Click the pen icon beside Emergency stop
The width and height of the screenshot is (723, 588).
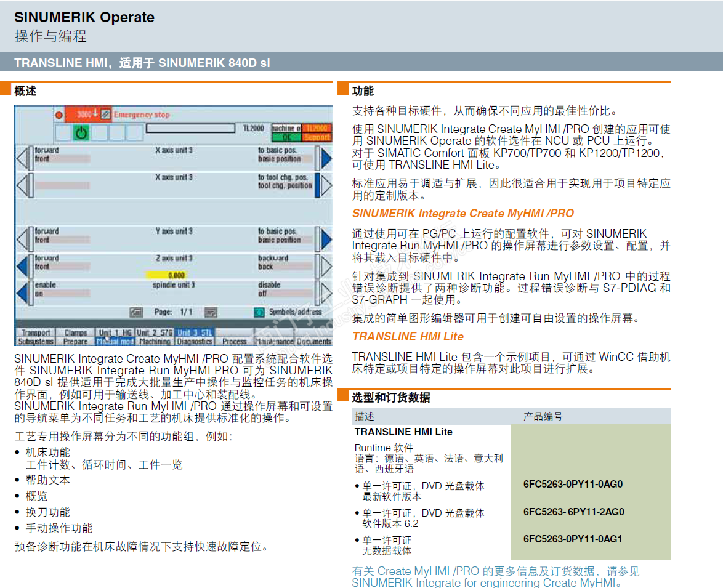point(105,114)
